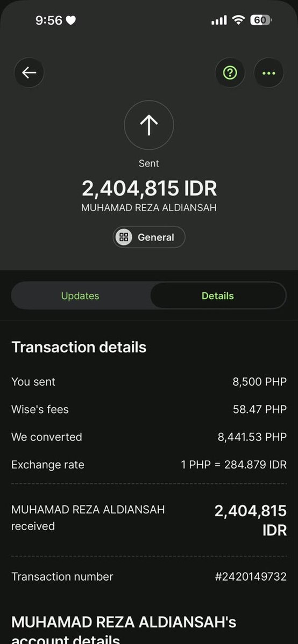Screen dimensions: 298x644
Task: Change the General category chip
Action: [x=149, y=237]
